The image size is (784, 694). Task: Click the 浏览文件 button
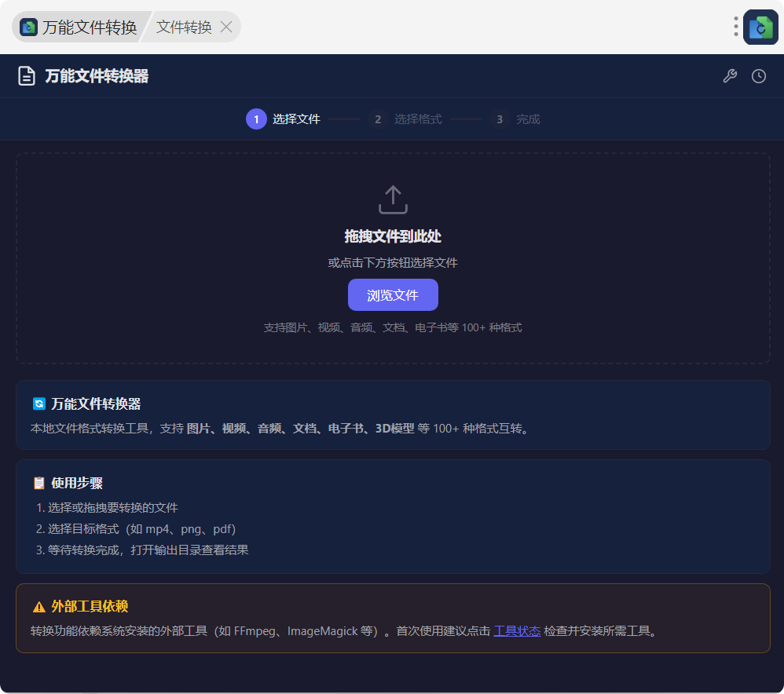[393, 294]
